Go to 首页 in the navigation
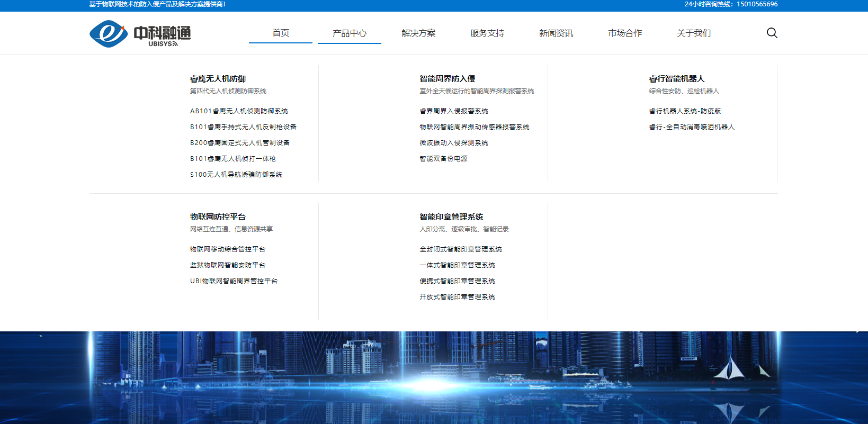Image resolution: width=868 pixels, height=424 pixels. [281, 33]
